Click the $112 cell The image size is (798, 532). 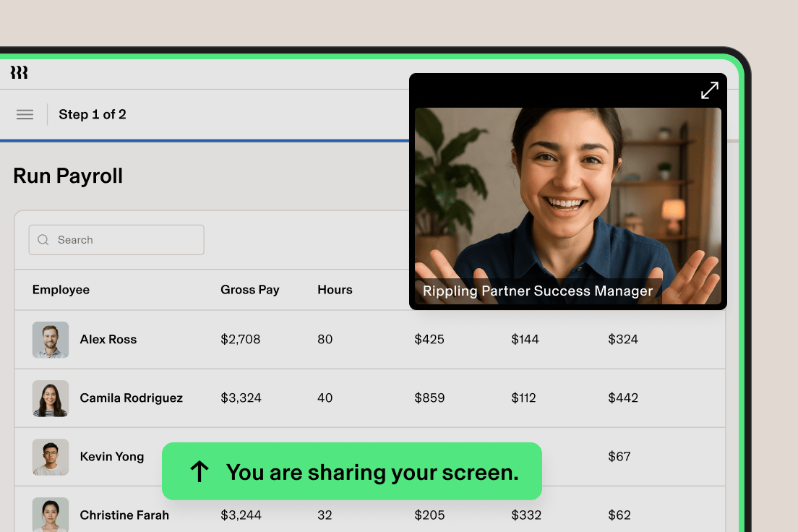pyautogui.click(x=523, y=398)
